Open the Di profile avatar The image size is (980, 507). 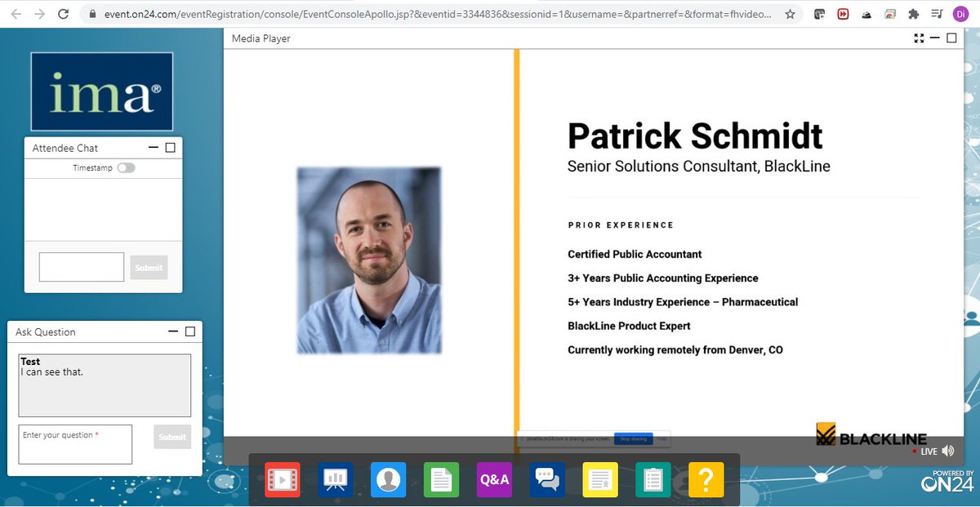click(960, 14)
